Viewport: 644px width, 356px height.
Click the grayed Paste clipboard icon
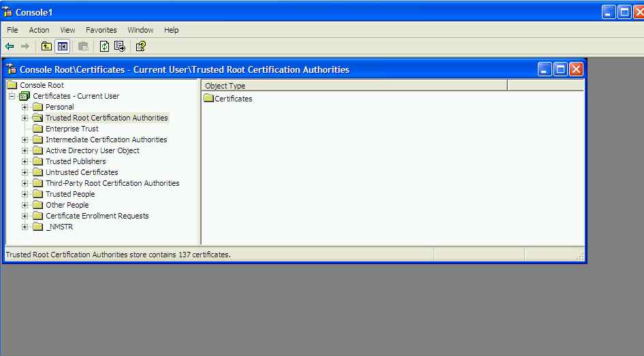click(x=83, y=46)
